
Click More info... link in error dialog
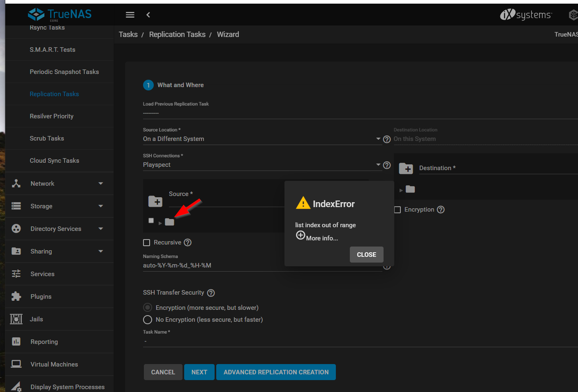[322, 238]
